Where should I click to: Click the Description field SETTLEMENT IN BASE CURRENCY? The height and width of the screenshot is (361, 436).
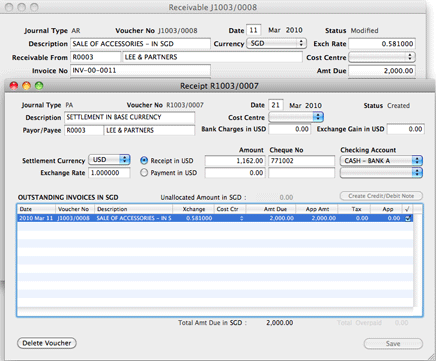129,117
